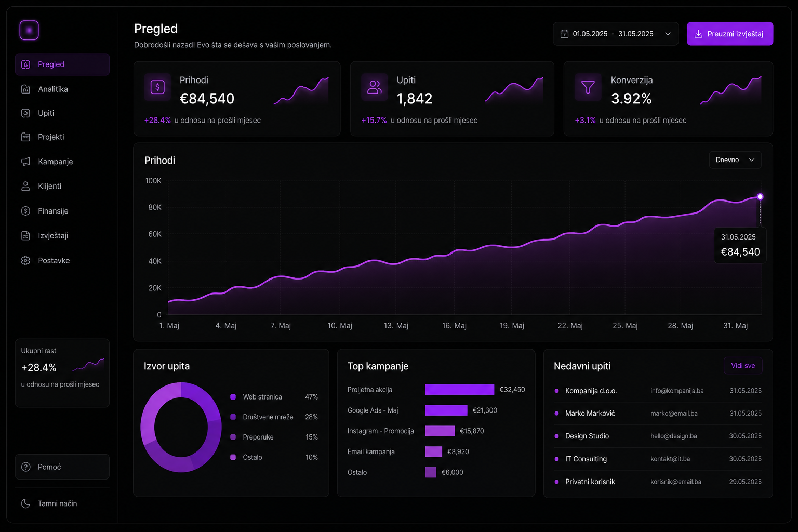
Task: Navigate to Kampanje page
Action: (62, 162)
